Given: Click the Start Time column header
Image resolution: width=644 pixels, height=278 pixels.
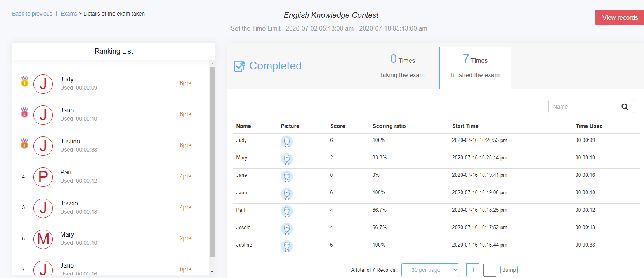Looking at the screenshot, I should click(x=465, y=126).
